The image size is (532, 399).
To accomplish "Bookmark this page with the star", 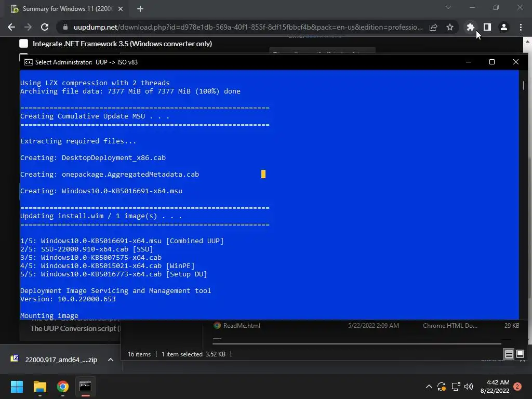I will click(x=450, y=27).
